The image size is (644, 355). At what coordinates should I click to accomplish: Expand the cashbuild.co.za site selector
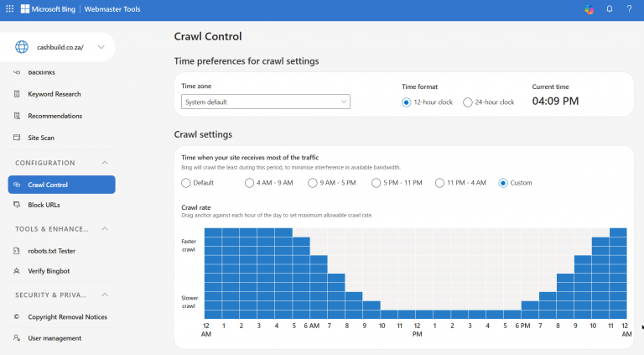(x=101, y=47)
